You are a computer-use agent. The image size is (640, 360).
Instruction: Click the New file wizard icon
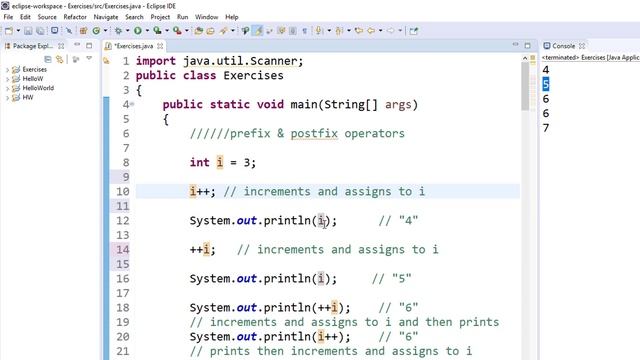click(x=9, y=31)
